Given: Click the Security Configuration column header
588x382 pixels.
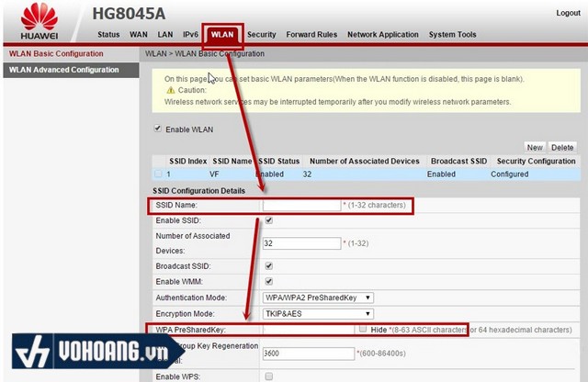Looking at the screenshot, I should pyautogui.click(x=536, y=162).
